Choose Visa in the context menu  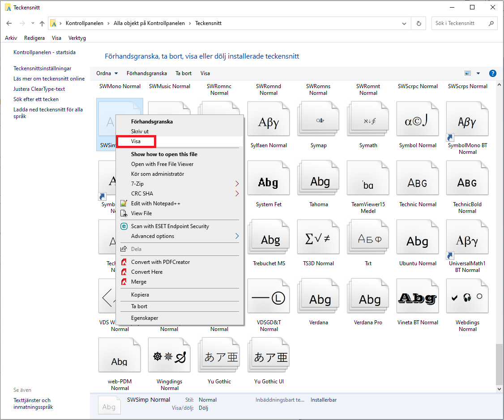click(x=136, y=141)
